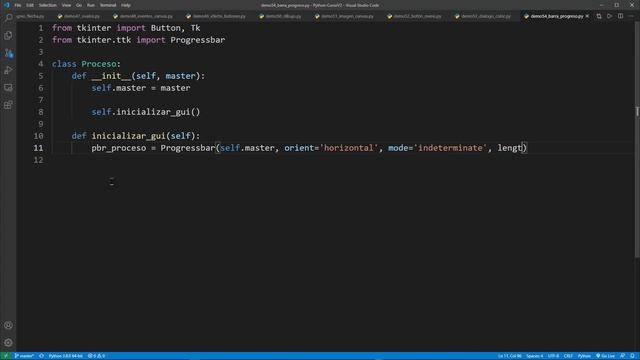
Task: Open the Edit menu
Action: pyautogui.click(x=30, y=5)
